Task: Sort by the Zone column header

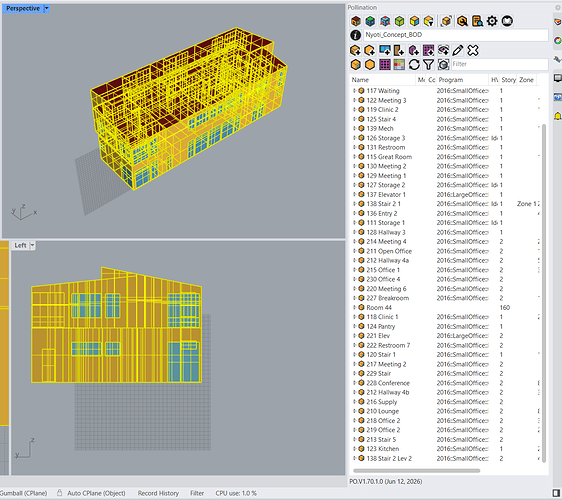Action: point(527,80)
